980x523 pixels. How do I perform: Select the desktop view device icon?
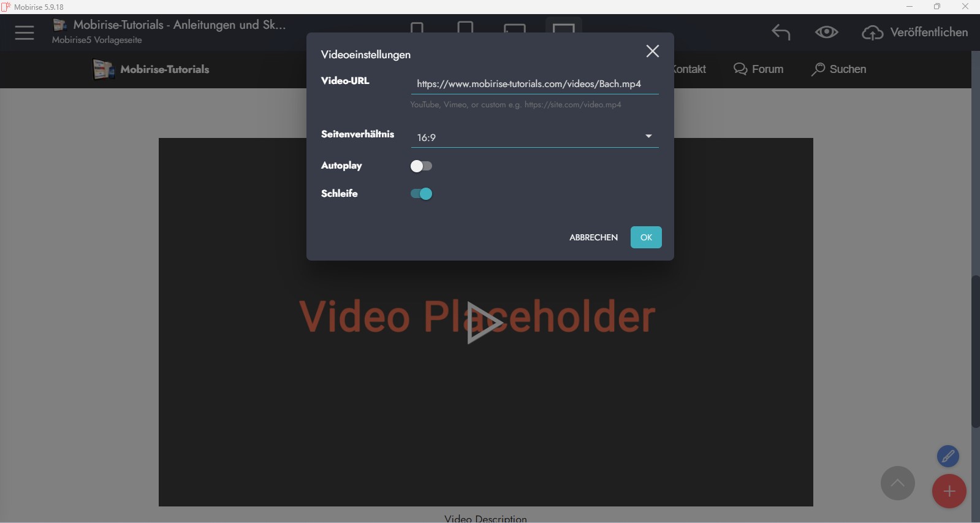563,28
